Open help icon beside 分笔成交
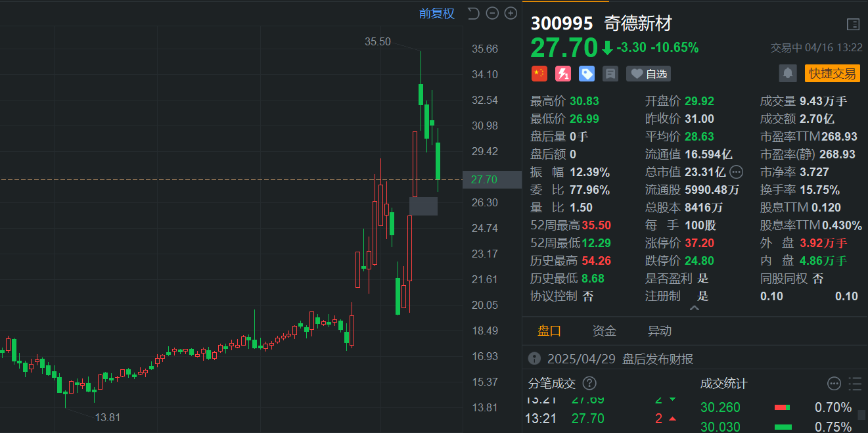This screenshot has height=433, width=868. [x=589, y=383]
